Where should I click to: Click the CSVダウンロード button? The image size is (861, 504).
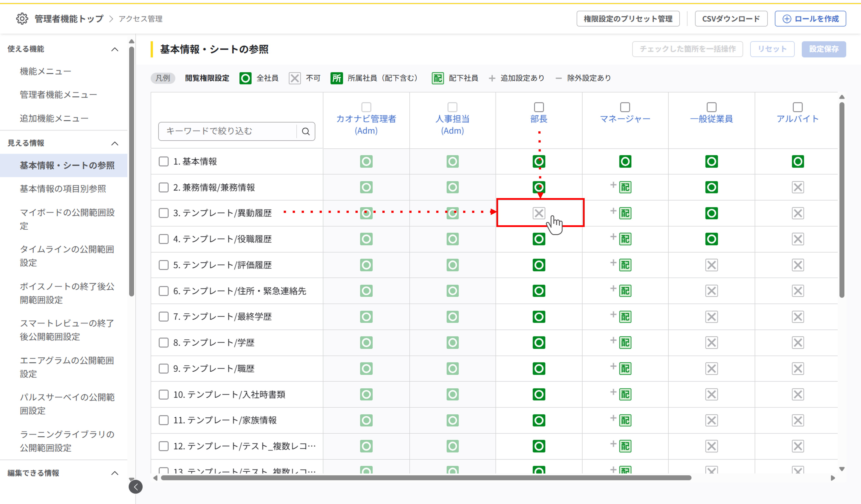[x=731, y=19]
